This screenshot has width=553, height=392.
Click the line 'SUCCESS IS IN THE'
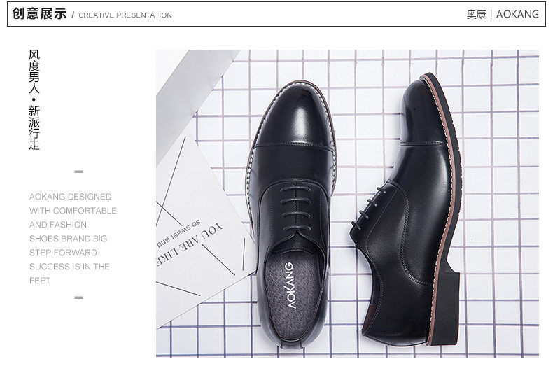(x=69, y=267)
